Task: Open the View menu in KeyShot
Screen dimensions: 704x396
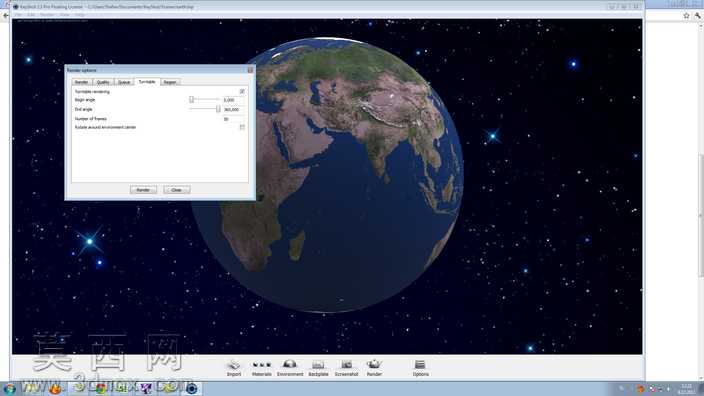Action: click(x=65, y=15)
